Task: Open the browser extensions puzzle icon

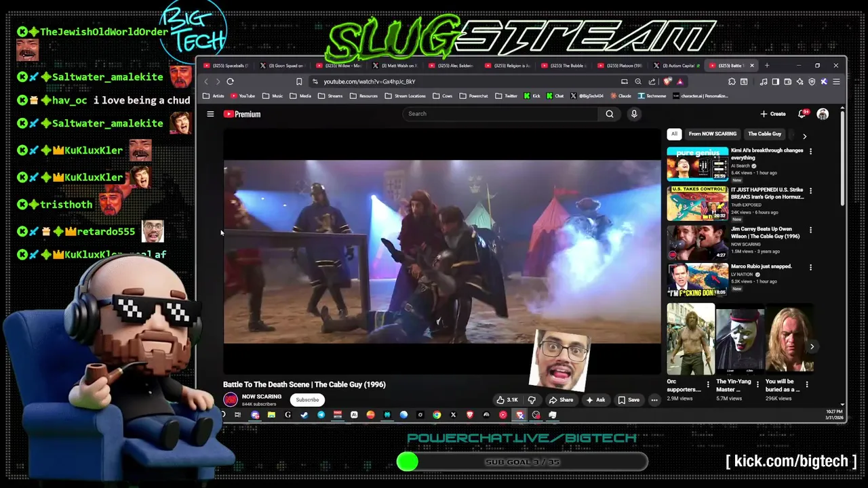Action: pyautogui.click(x=732, y=81)
